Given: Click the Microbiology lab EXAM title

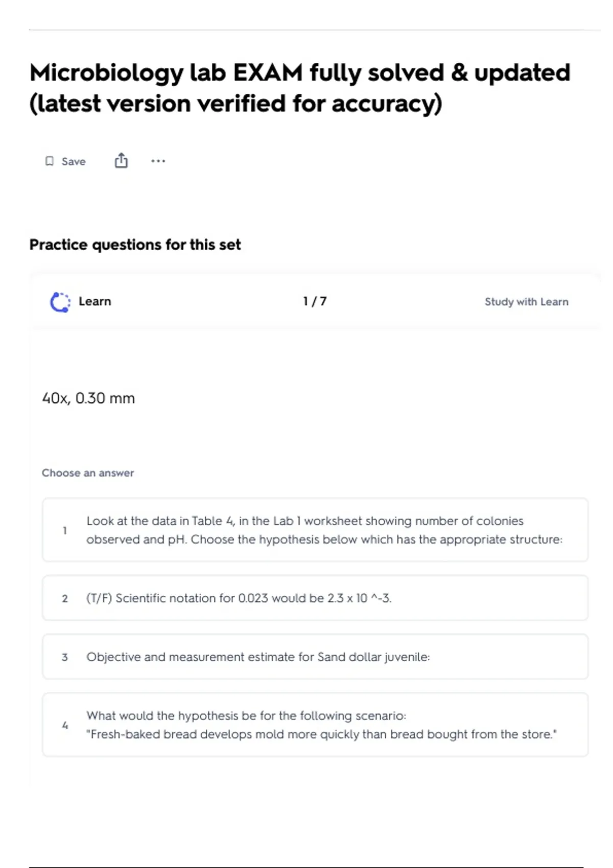Looking at the screenshot, I should pos(300,88).
